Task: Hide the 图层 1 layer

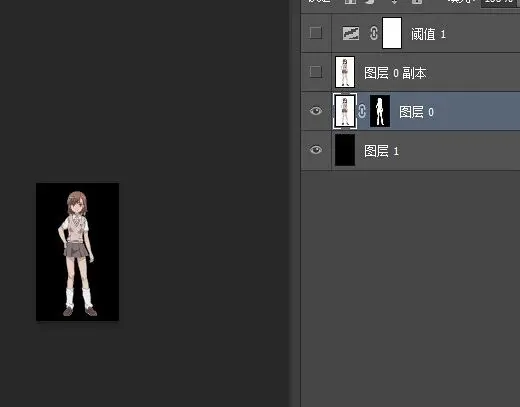Action: click(x=316, y=150)
